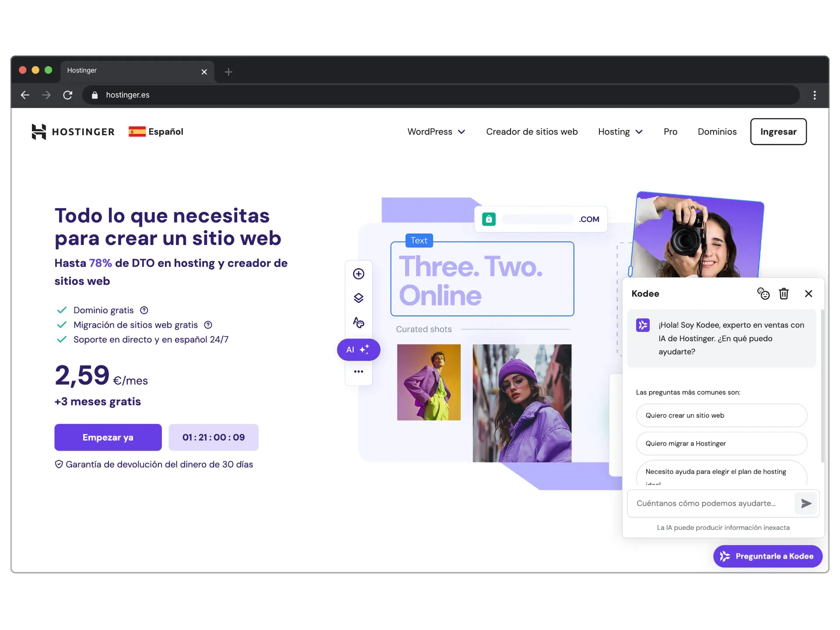840x630 pixels.
Task: Click the +3 meses gratis text
Action: point(98,402)
